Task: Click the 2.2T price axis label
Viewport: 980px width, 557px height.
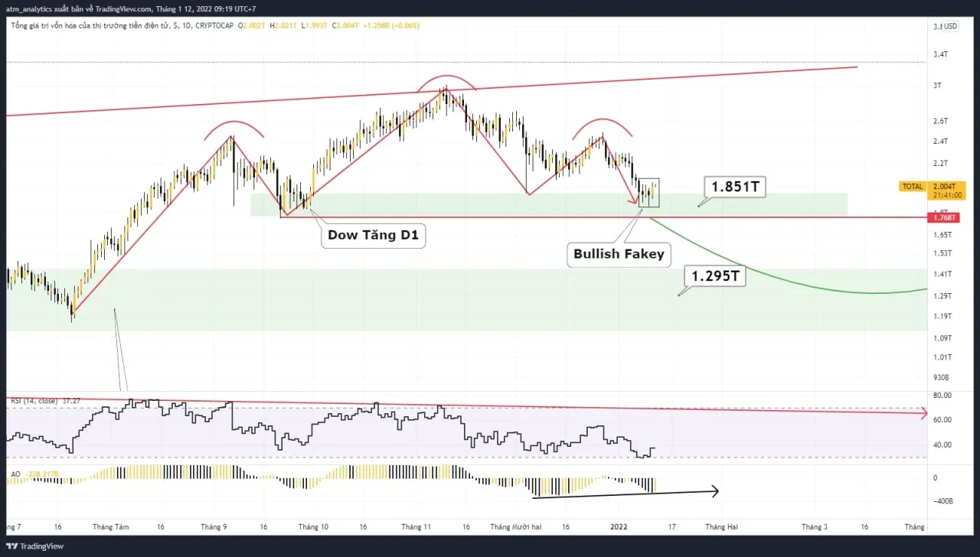Action: tap(941, 163)
